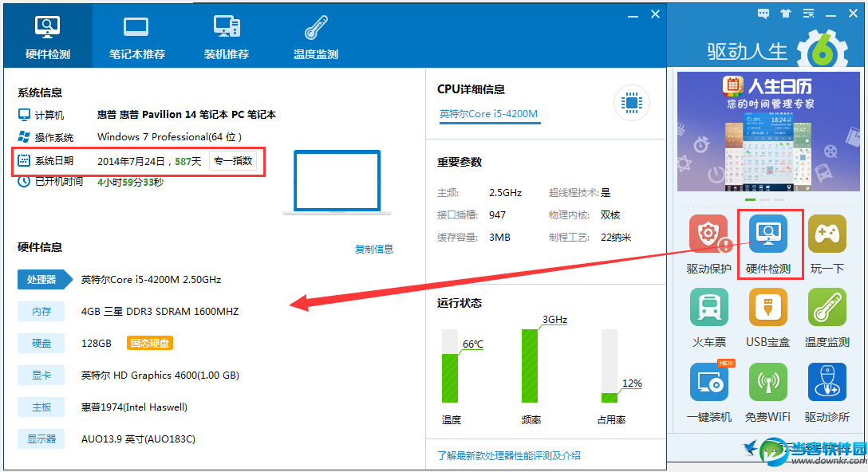Switch to the 温度监测 tab
The image size is (868, 472).
(316, 37)
